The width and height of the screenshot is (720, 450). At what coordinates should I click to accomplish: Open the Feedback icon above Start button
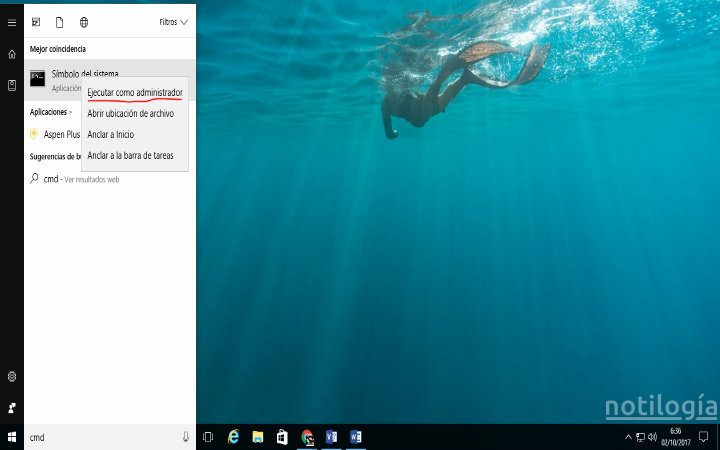point(12,407)
